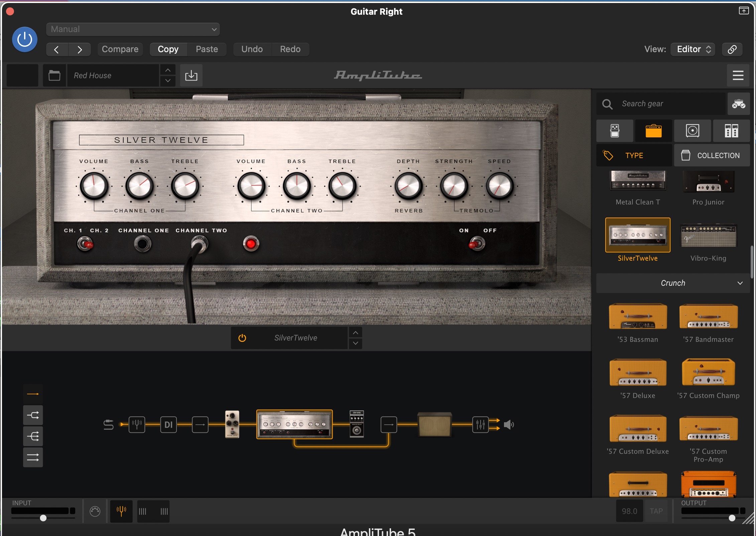The image size is (756, 536).
Task: Select the noise gate pedal in chain
Action: click(x=232, y=424)
